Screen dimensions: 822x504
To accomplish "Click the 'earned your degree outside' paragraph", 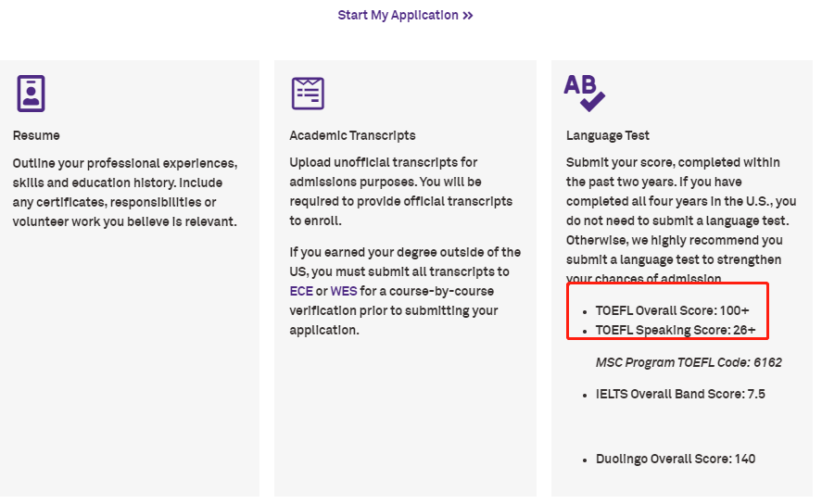I will [x=405, y=291].
